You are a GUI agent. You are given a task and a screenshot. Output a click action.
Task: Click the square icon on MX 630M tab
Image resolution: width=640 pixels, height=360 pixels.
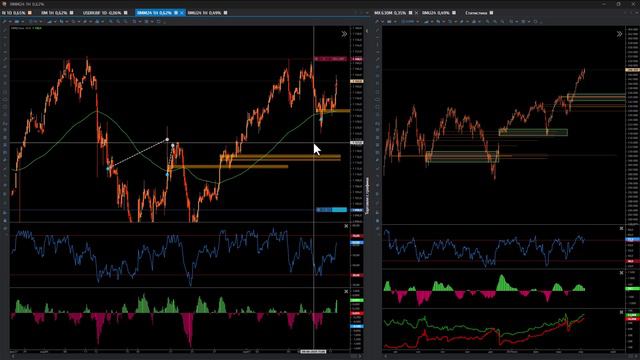411,13
